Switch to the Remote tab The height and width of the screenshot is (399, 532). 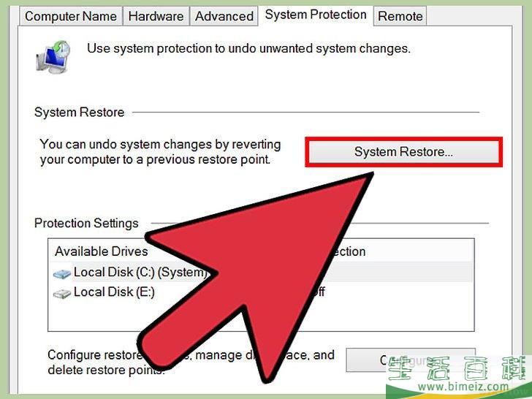tap(400, 16)
